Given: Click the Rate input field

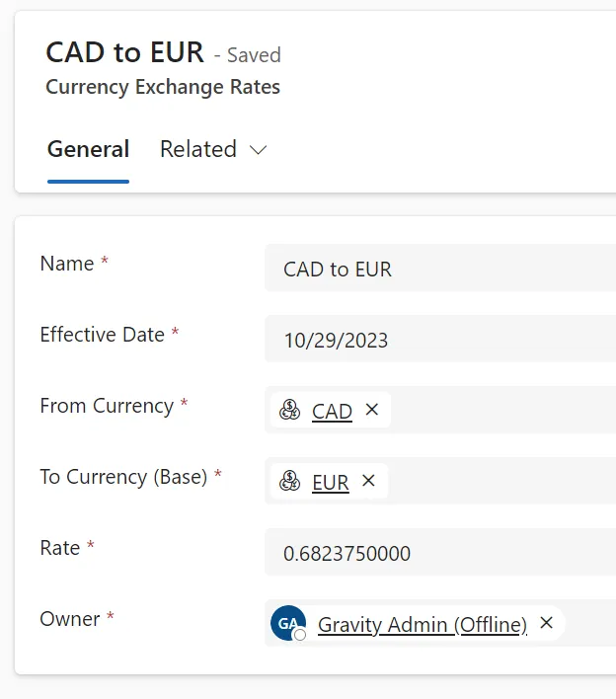Looking at the screenshot, I should (x=440, y=552).
